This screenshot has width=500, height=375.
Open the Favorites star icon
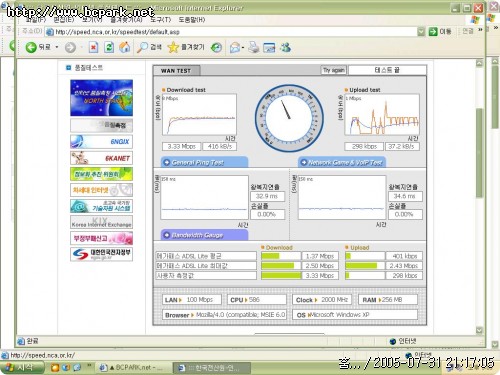pyautogui.click(x=173, y=47)
